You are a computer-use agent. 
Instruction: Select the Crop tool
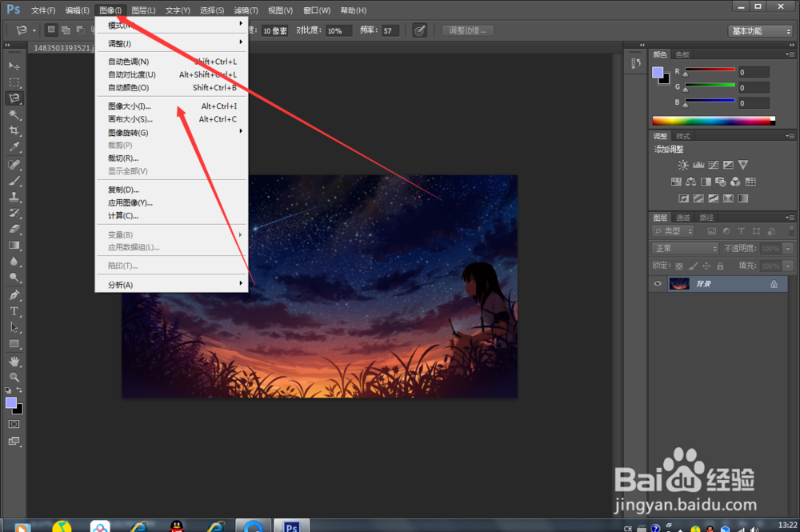point(14,130)
